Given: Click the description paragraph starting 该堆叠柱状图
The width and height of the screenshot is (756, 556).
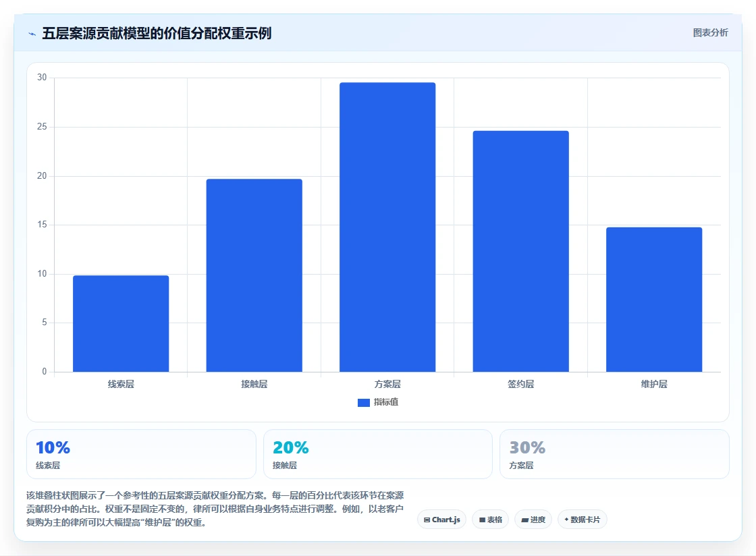Looking at the screenshot, I should pos(215,509).
